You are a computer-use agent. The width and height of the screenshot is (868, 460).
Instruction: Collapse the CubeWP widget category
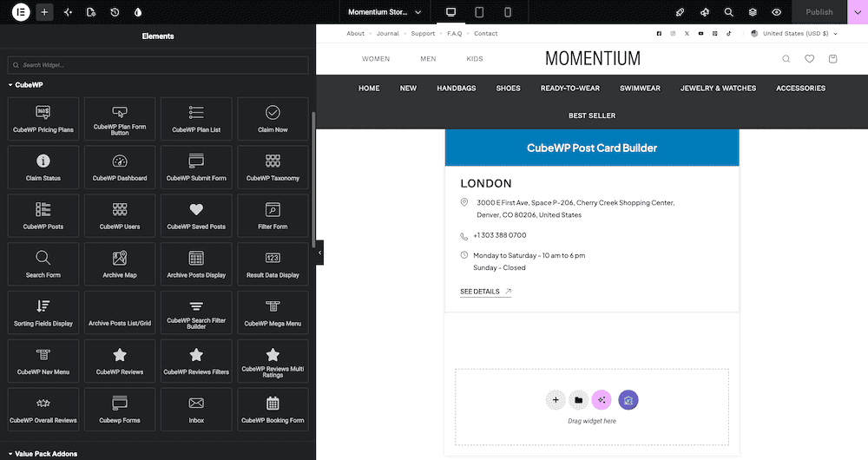click(25, 85)
